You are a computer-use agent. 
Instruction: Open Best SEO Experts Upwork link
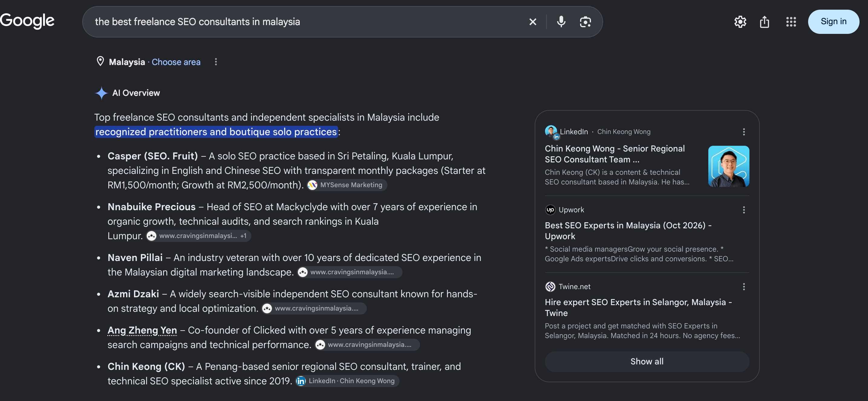point(628,231)
